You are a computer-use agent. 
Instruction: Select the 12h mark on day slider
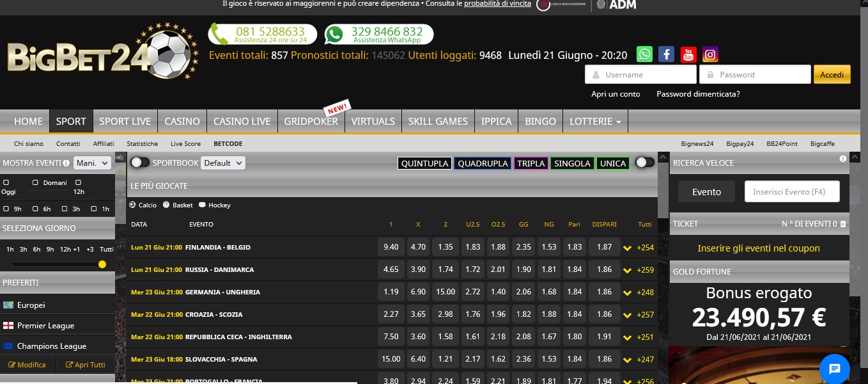(65, 250)
